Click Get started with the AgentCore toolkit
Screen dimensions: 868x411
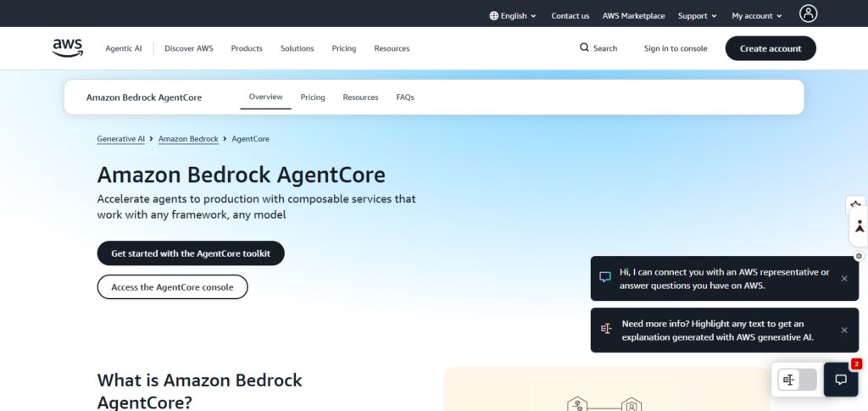tap(191, 253)
